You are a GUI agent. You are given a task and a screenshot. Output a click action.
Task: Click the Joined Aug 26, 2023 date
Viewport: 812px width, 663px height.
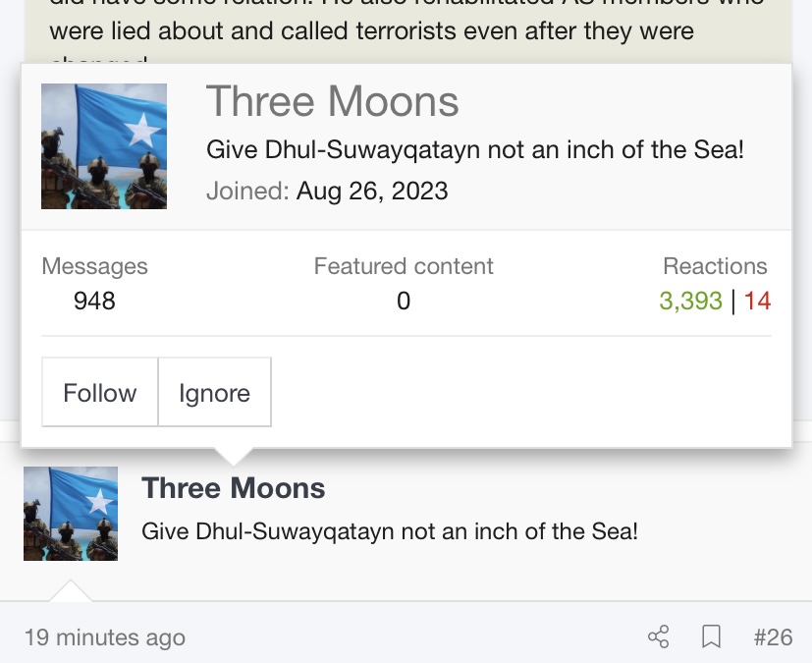(x=372, y=192)
